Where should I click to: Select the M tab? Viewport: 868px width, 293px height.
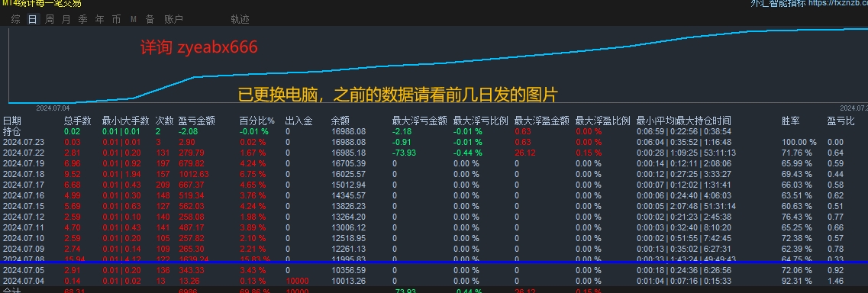click(134, 19)
